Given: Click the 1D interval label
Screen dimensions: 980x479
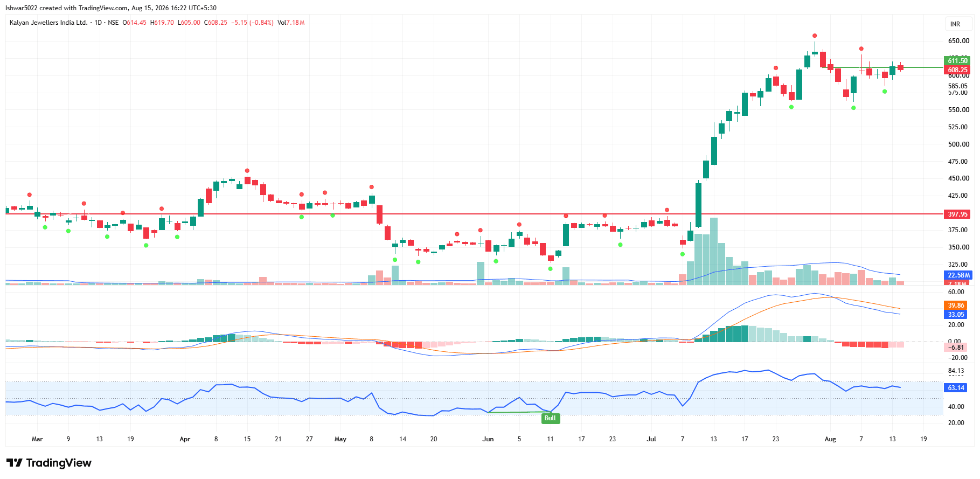Looking at the screenshot, I should click(98, 23).
